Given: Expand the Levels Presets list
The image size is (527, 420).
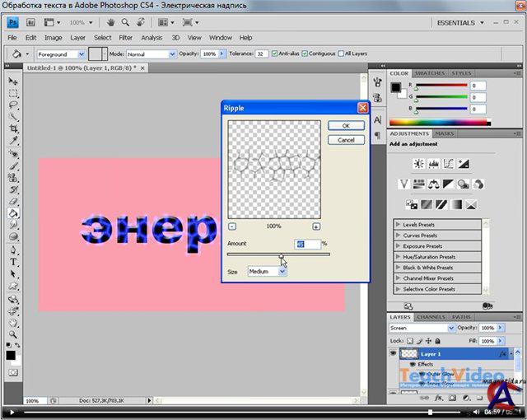Looking at the screenshot, I should 399,225.
